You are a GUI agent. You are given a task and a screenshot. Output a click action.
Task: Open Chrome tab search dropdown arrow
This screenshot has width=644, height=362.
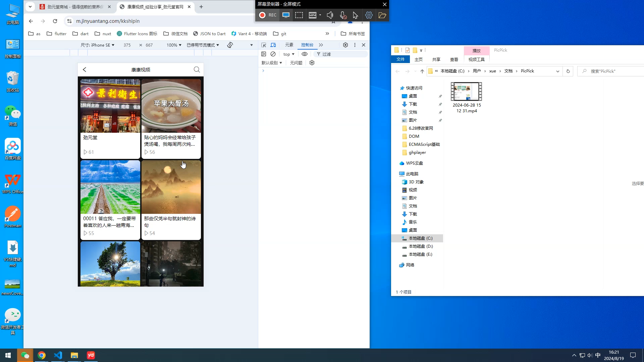coord(30,7)
